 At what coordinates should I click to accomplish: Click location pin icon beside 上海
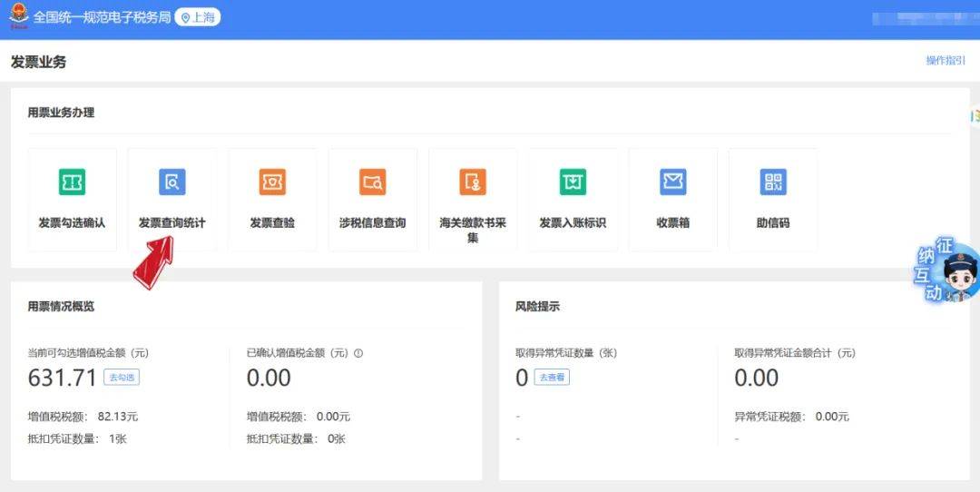[185, 18]
